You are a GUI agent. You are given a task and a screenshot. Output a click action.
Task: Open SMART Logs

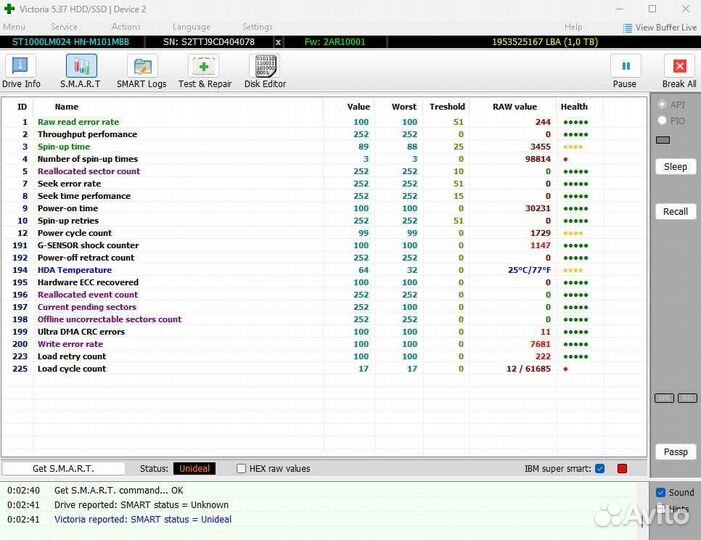(x=142, y=72)
